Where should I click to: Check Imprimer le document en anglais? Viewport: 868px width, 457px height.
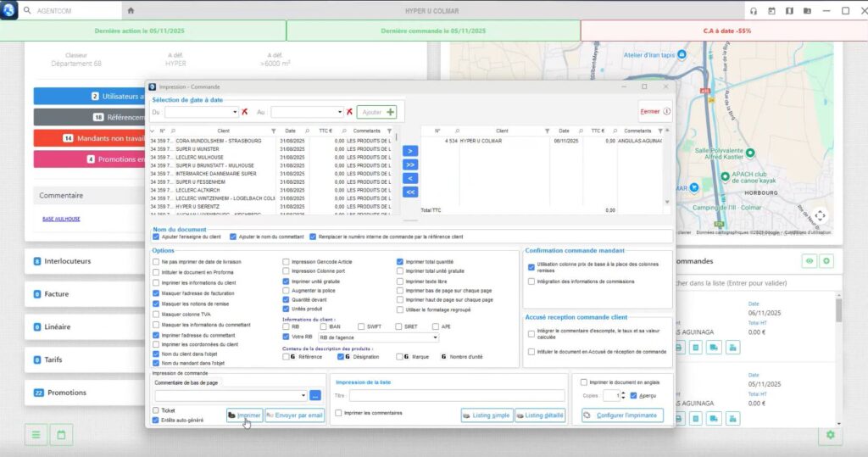[x=583, y=382]
